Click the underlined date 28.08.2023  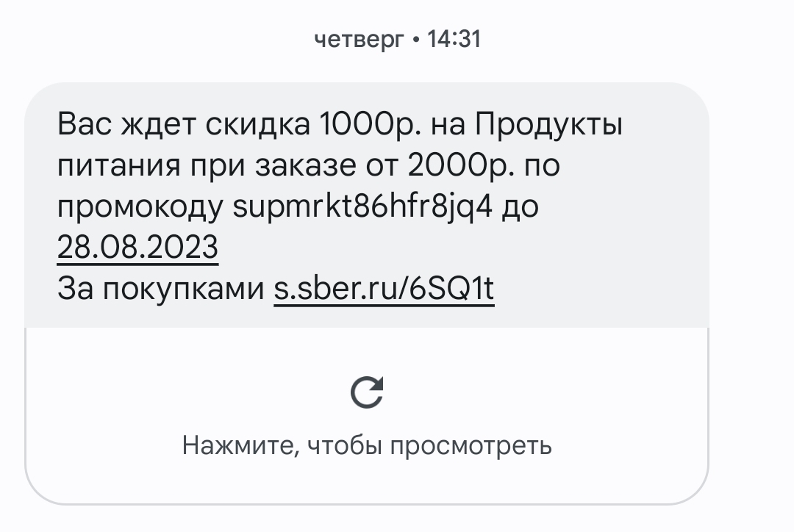pyautogui.click(x=137, y=248)
